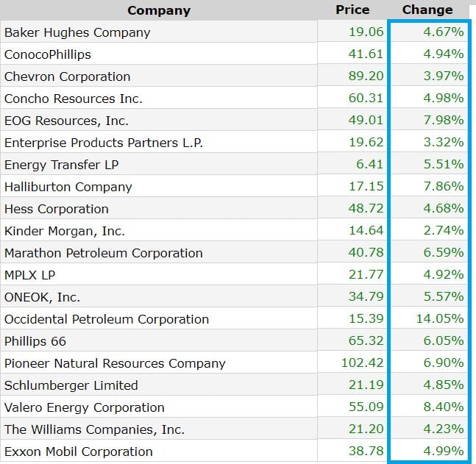The image size is (476, 464).
Task: Sort by the Price column header
Action: (352, 10)
